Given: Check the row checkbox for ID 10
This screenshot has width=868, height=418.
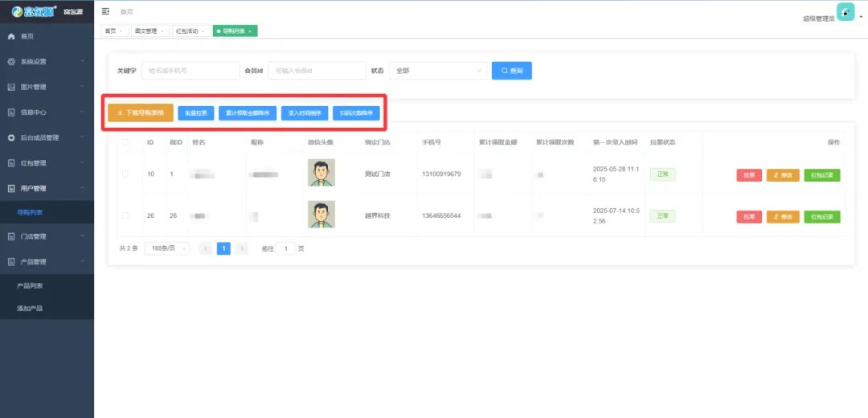Looking at the screenshot, I should [x=125, y=174].
